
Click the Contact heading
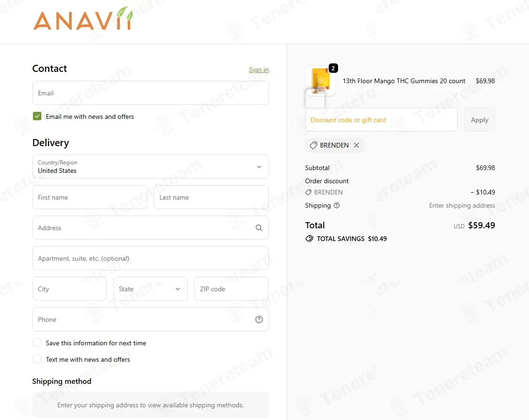49,69
